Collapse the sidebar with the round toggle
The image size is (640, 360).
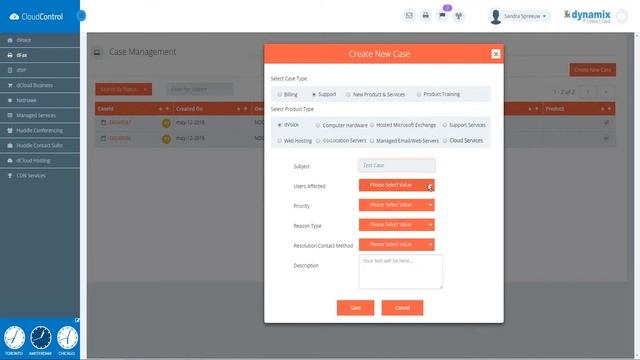tap(81, 16)
